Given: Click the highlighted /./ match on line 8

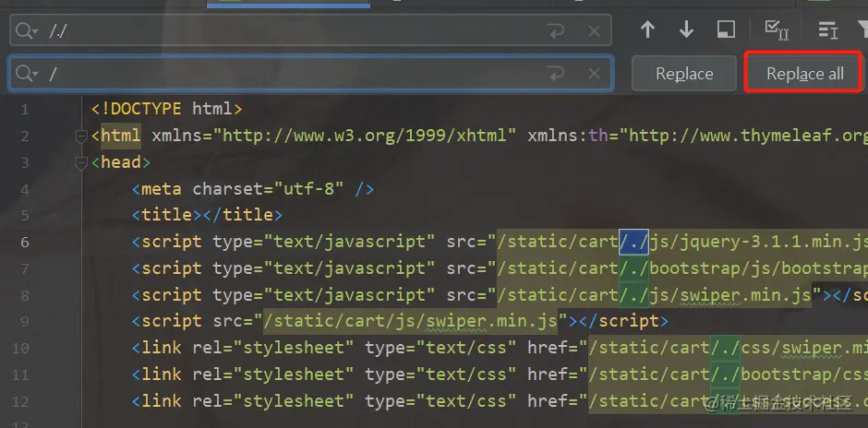Looking at the screenshot, I should click(x=633, y=295).
